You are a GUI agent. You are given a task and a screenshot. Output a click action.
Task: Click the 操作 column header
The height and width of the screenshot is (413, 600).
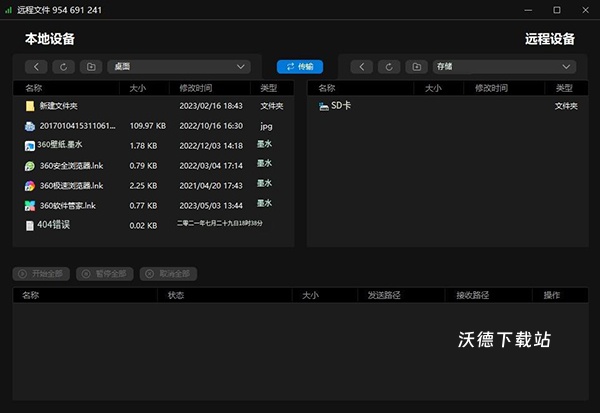[x=551, y=295]
